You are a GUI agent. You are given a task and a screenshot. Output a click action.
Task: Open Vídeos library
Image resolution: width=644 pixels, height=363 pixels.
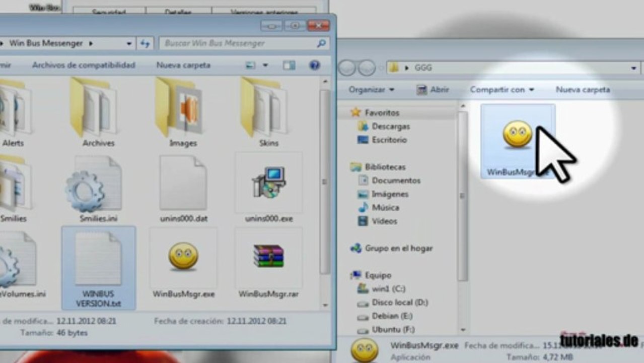[x=378, y=221]
